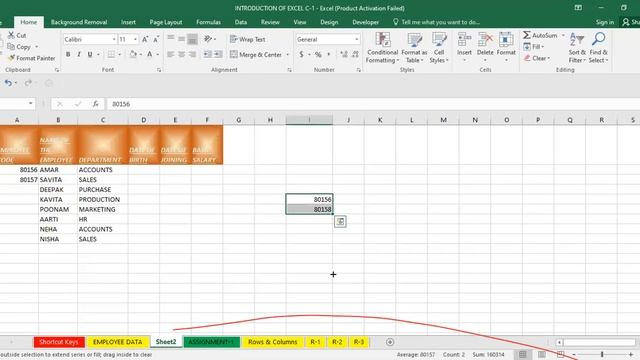Align text to the left
Screen dimensions: 640x360
(x=171, y=54)
